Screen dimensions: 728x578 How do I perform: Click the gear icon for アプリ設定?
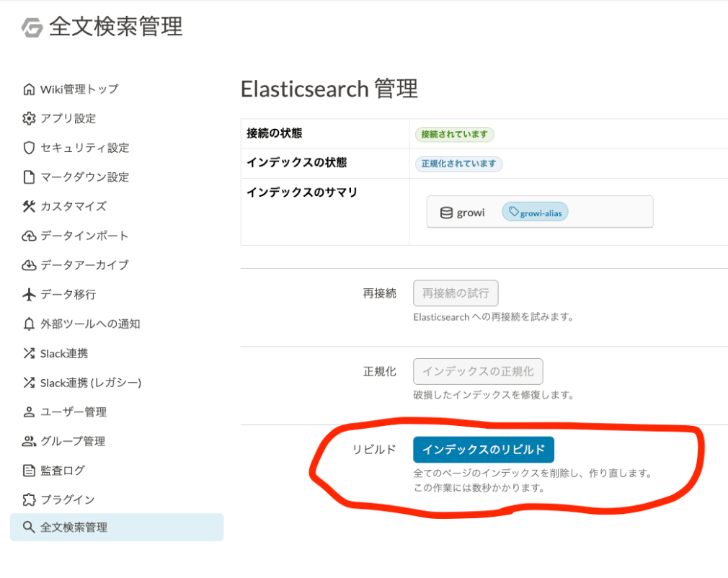tap(29, 118)
